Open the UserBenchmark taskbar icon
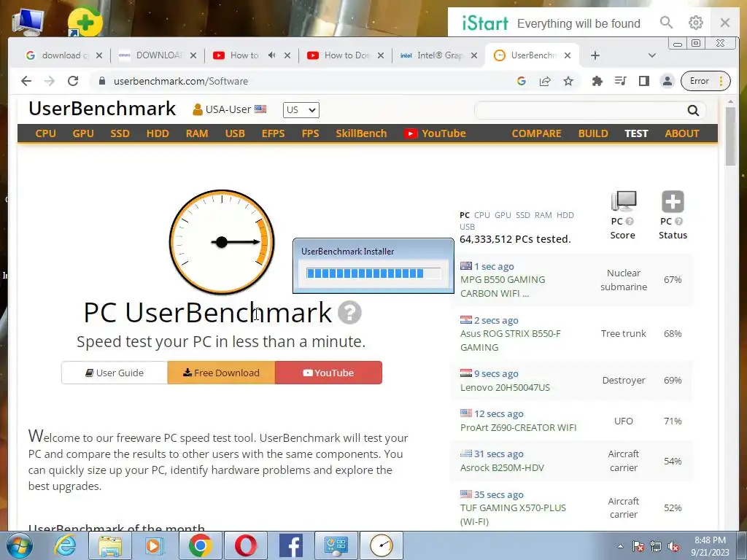 tap(381, 545)
